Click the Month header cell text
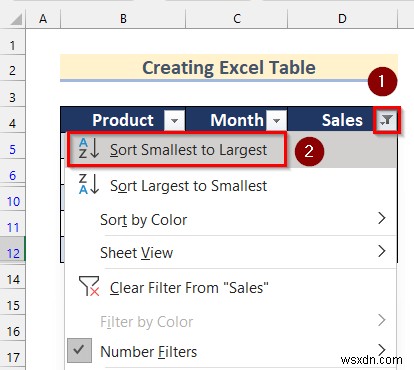This screenshot has width=414, height=370. click(237, 120)
